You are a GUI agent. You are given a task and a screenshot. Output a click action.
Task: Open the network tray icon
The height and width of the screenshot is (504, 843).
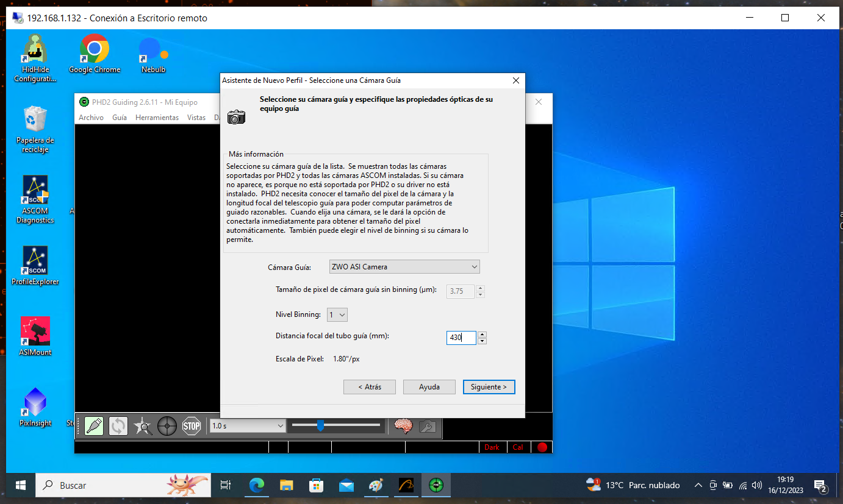click(742, 486)
